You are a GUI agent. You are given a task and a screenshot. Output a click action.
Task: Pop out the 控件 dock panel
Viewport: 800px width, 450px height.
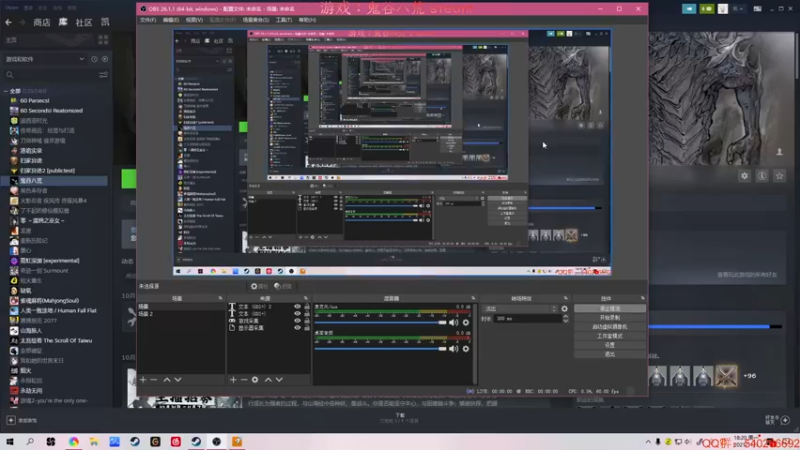[642, 298]
